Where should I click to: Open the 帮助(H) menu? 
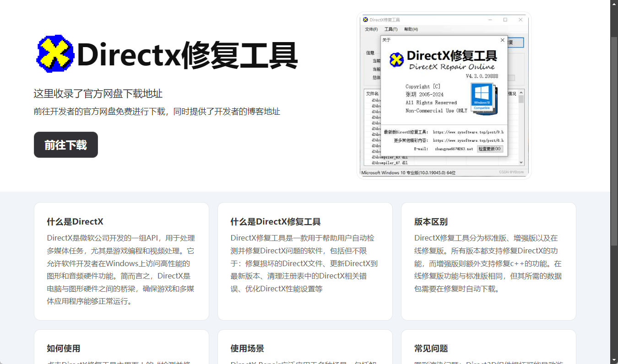411,29
